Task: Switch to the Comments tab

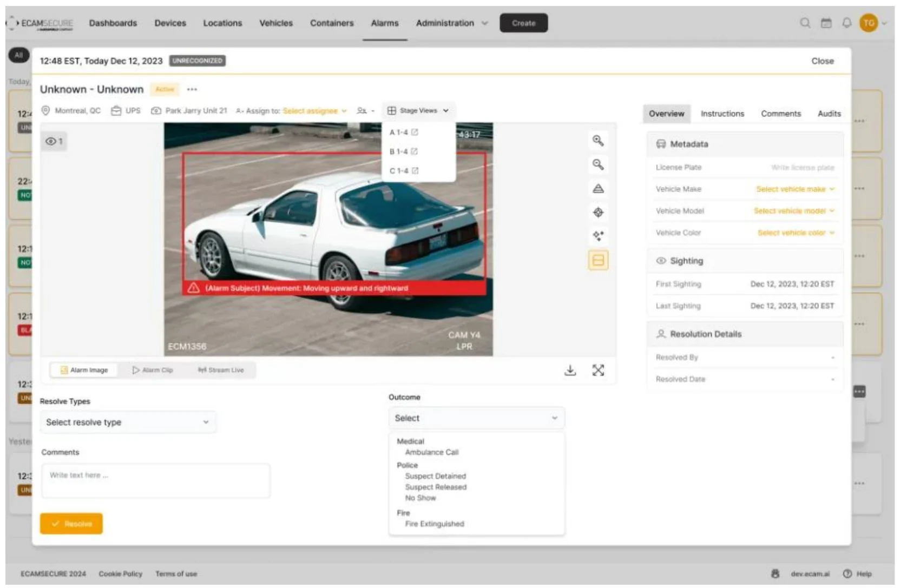Action: [780, 114]
